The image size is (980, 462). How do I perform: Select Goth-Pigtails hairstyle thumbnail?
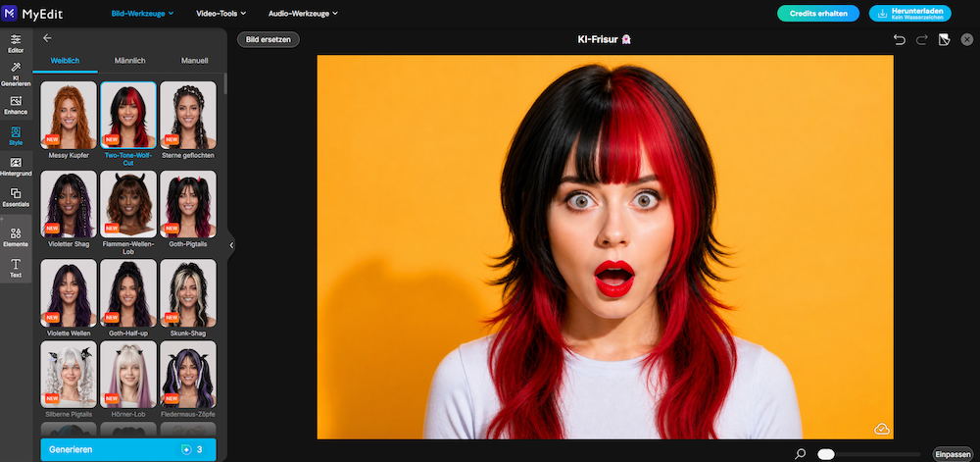188,204
